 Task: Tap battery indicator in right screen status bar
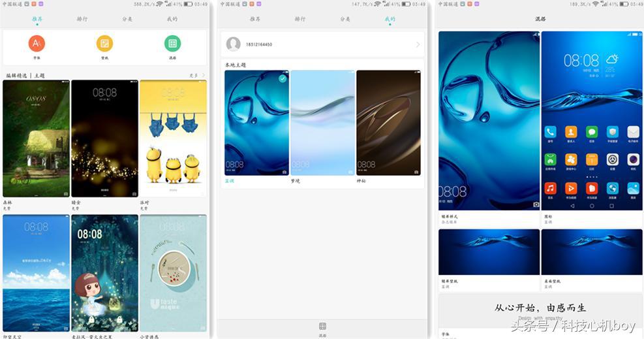tap(624, 4)
